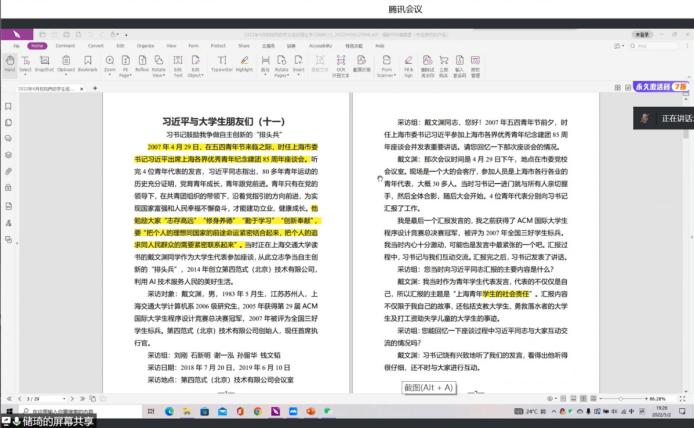694x428 pixels.
Task: Open the layers side panel
Action: (8, 155)
